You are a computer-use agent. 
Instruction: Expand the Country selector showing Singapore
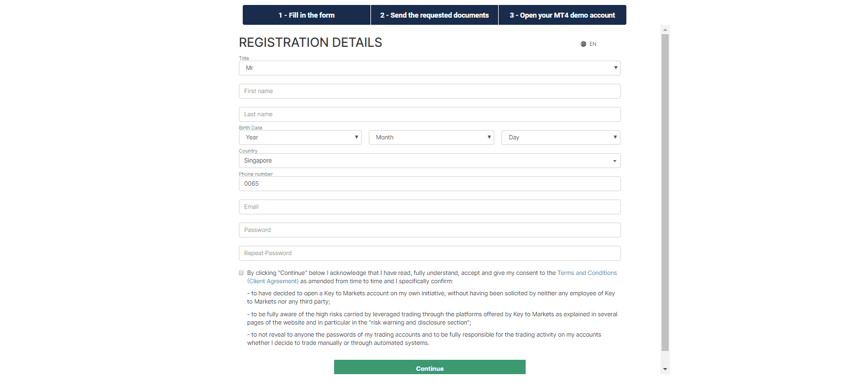coord(429,160)
